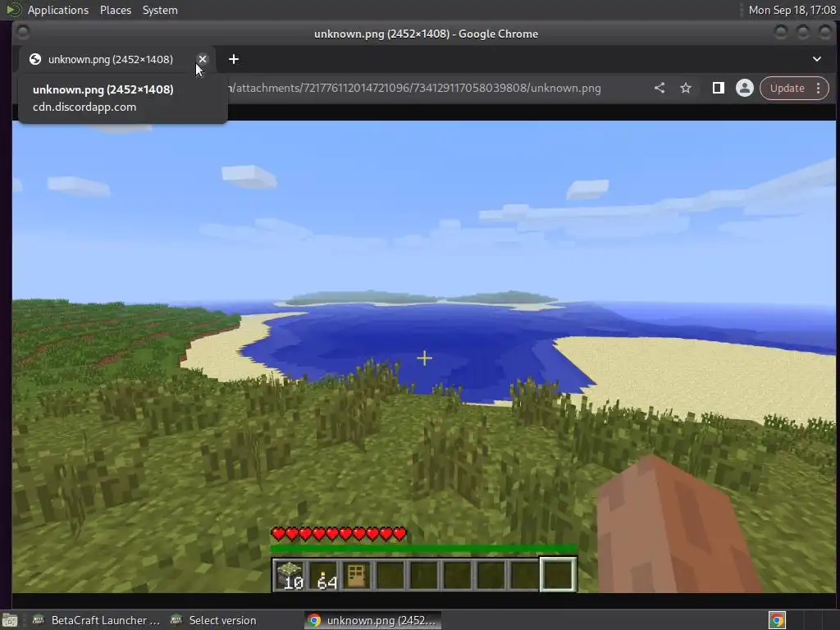The height and width of the screenshot is (630, 840).
Task: Open the Applications menu
Action: coord(58,10)
